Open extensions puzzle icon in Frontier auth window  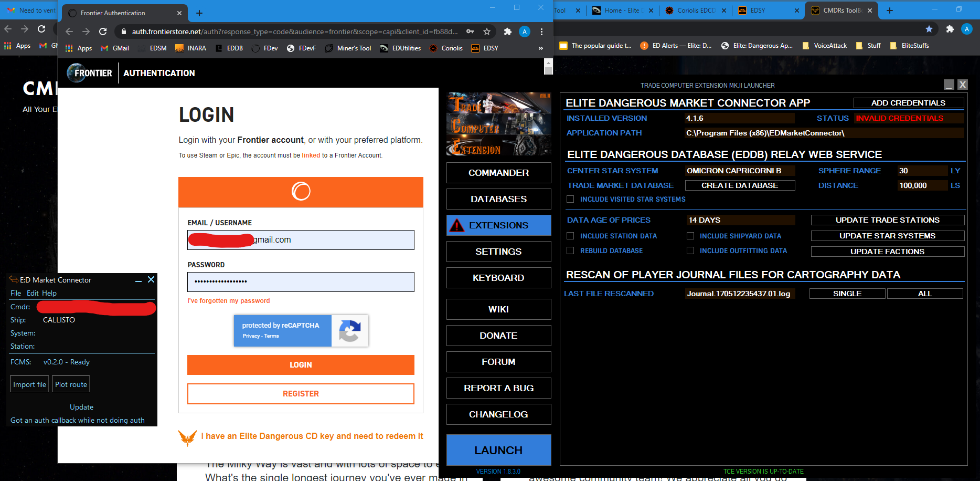pos(507,32)
